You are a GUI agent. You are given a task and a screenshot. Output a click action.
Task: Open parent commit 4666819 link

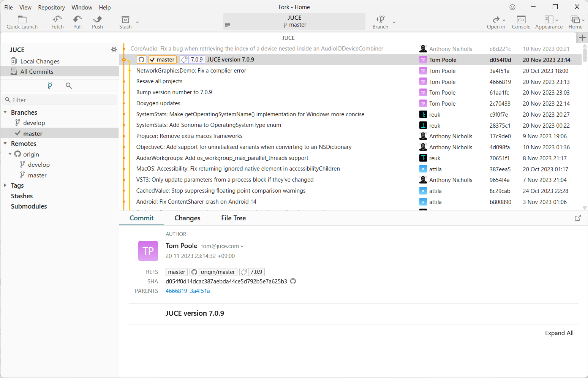click(176, 291)
